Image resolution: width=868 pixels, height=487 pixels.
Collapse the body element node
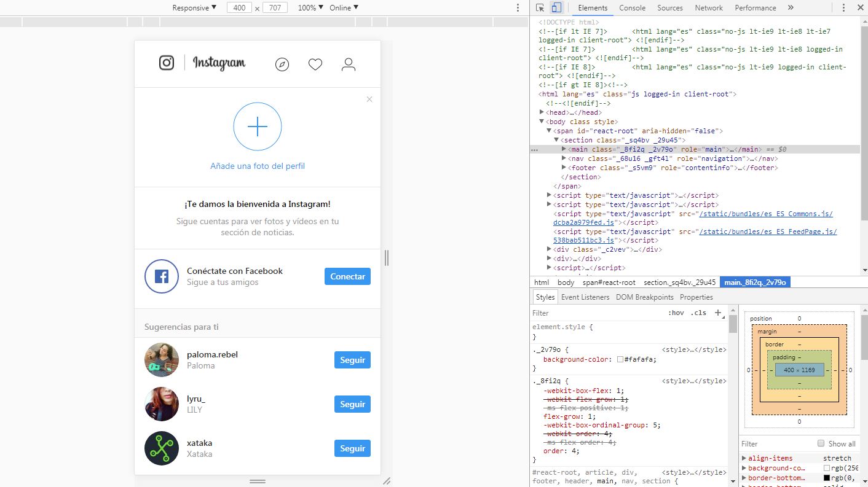[x=542, y=122]
